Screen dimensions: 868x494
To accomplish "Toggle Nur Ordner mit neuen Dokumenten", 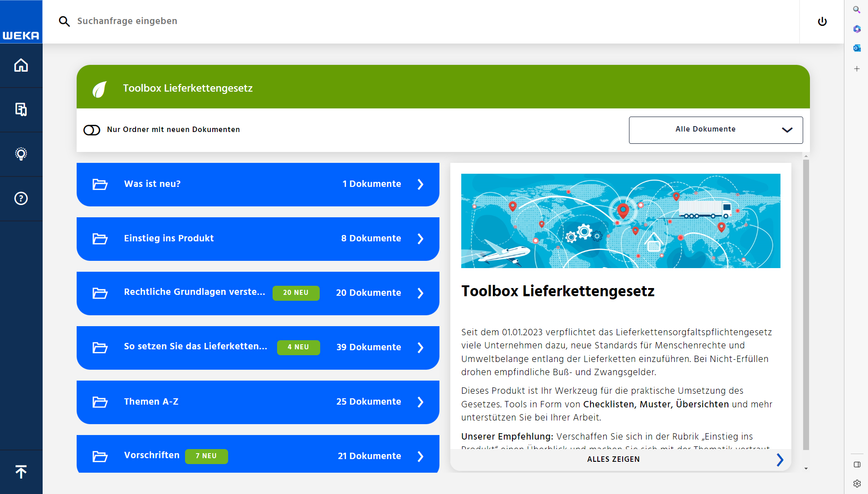I will click(92, 130).
